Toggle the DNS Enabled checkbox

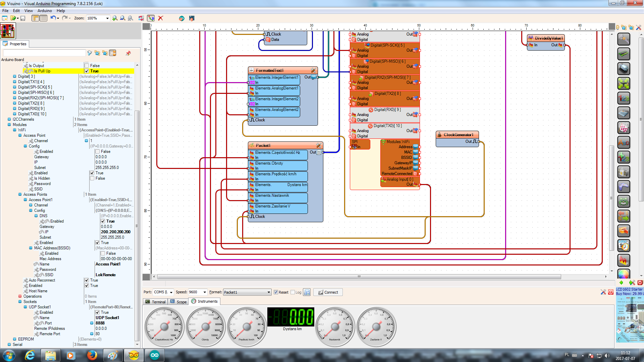(103, 221)
